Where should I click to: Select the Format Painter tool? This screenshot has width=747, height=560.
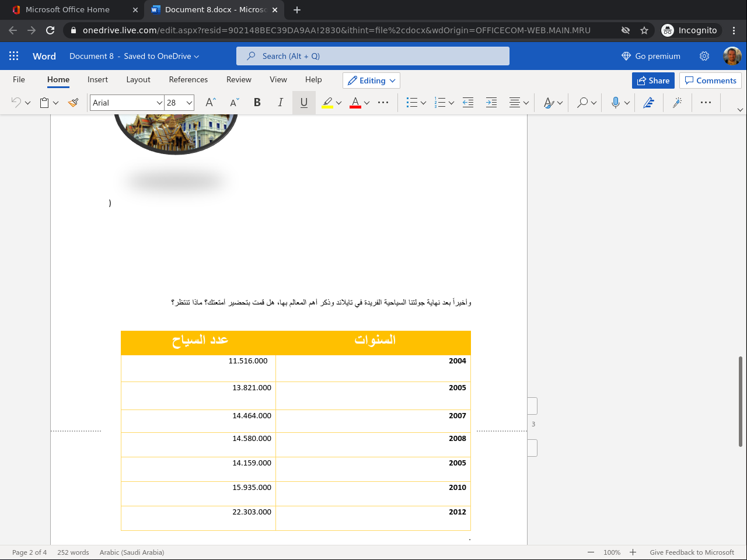click(73, 103)
